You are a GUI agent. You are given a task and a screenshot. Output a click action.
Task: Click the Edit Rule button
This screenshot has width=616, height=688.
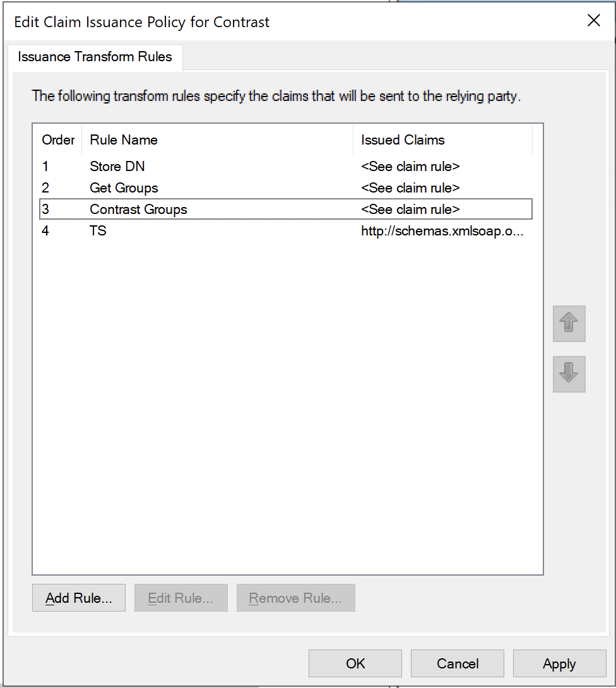coord(181,598)
